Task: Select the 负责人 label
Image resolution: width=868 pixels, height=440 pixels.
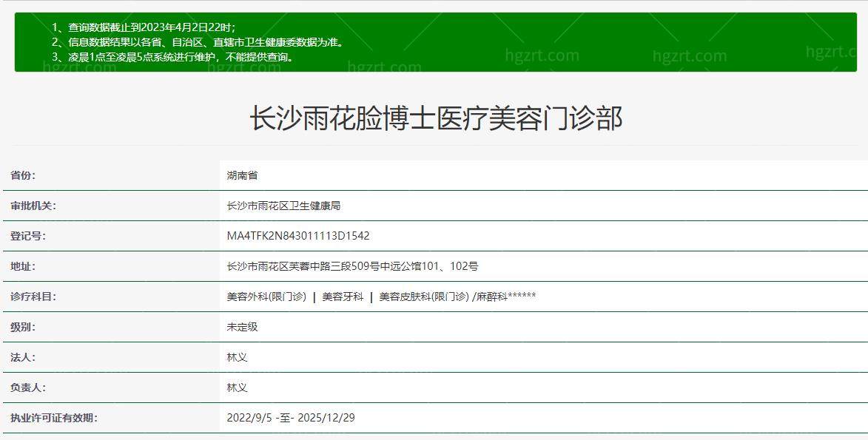Action: pyautogui.click(x=27, y=388)
